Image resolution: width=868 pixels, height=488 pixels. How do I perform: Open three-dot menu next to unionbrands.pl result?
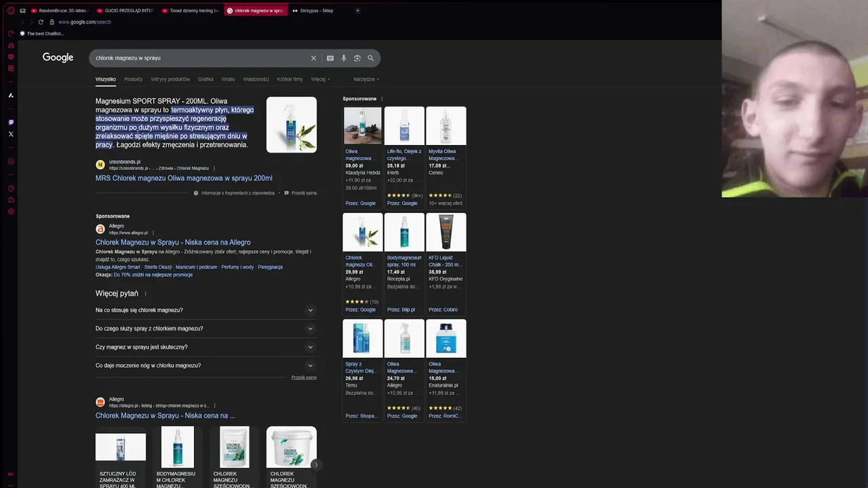click(214, 168)
